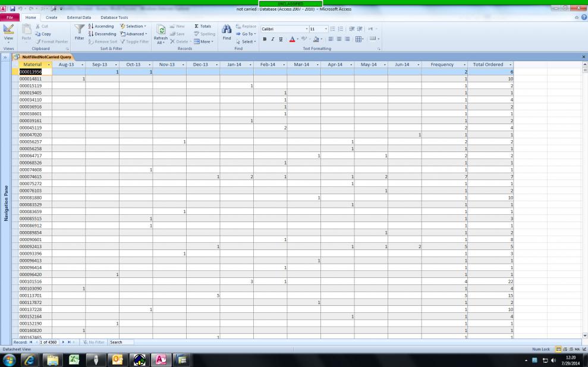The height and width of the screenshot is (367, 588).
Task: Click material cell 000092413
Action: 35,247
